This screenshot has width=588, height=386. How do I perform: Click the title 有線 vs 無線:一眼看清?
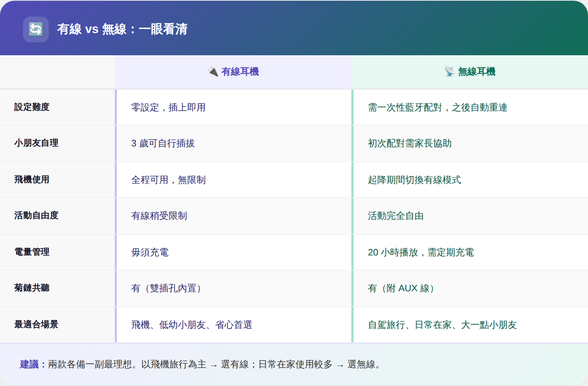(122, 29)
